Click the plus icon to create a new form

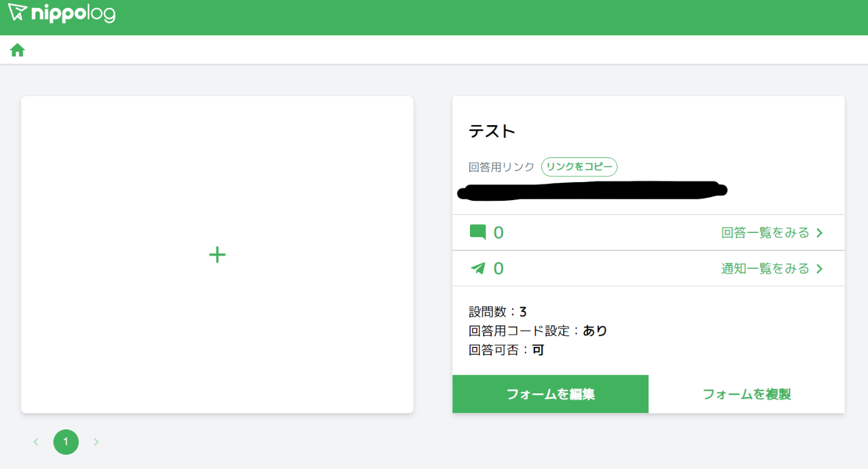217,255
